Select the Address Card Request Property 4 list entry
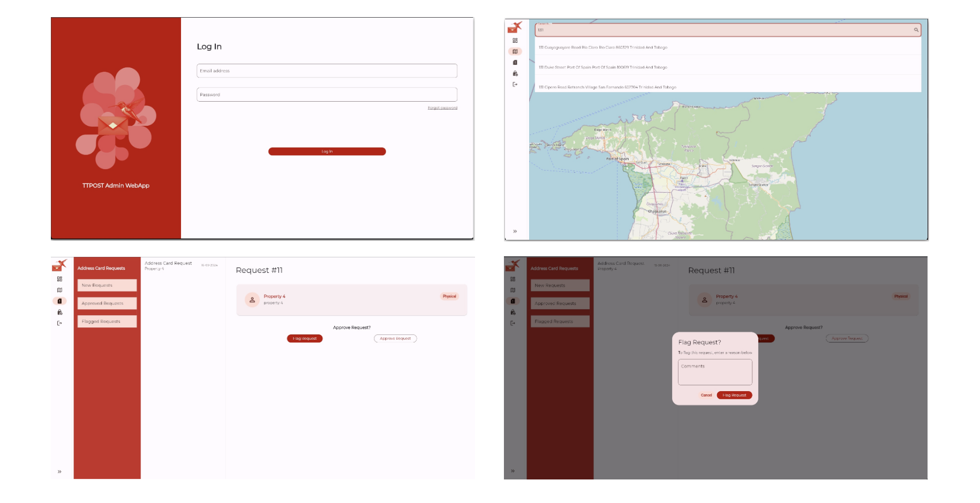The image size is (980, 503). 182,265
